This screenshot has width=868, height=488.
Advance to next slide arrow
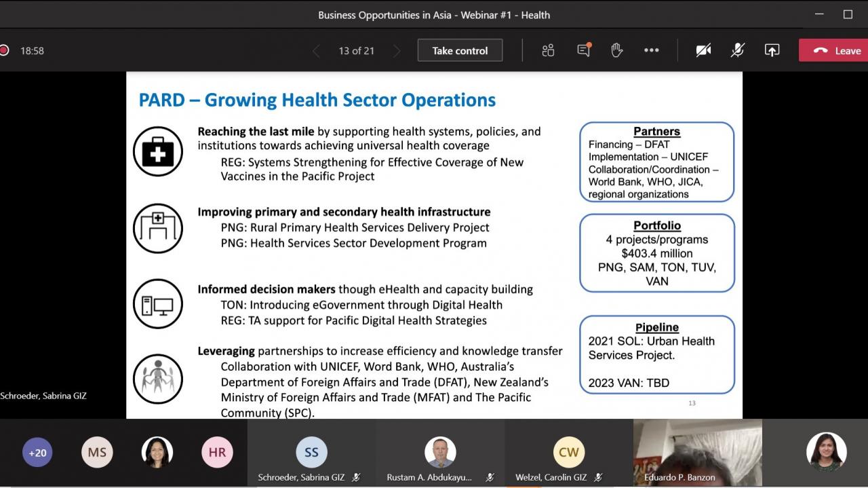tap(397, 51)
